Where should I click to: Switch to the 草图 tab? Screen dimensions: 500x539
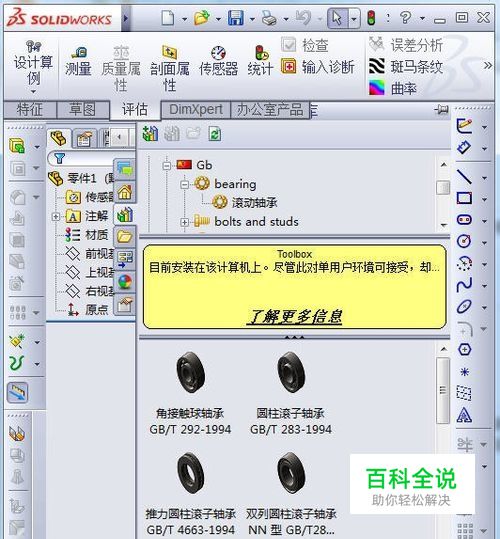pyautogui.click(x=82, y=110)
